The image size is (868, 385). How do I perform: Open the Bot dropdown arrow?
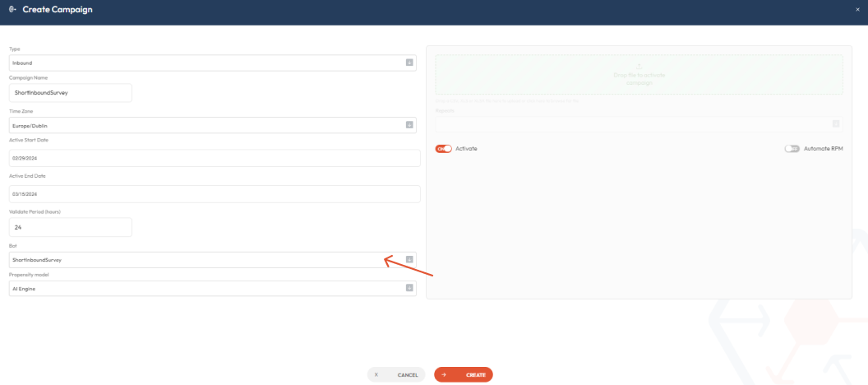point(409,259)
